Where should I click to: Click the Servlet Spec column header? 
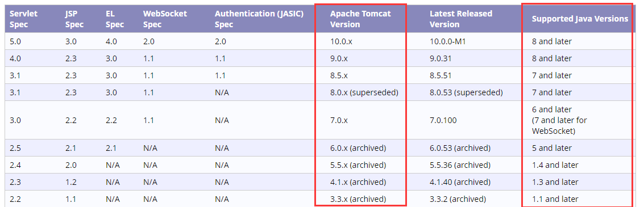pos(23,19)
